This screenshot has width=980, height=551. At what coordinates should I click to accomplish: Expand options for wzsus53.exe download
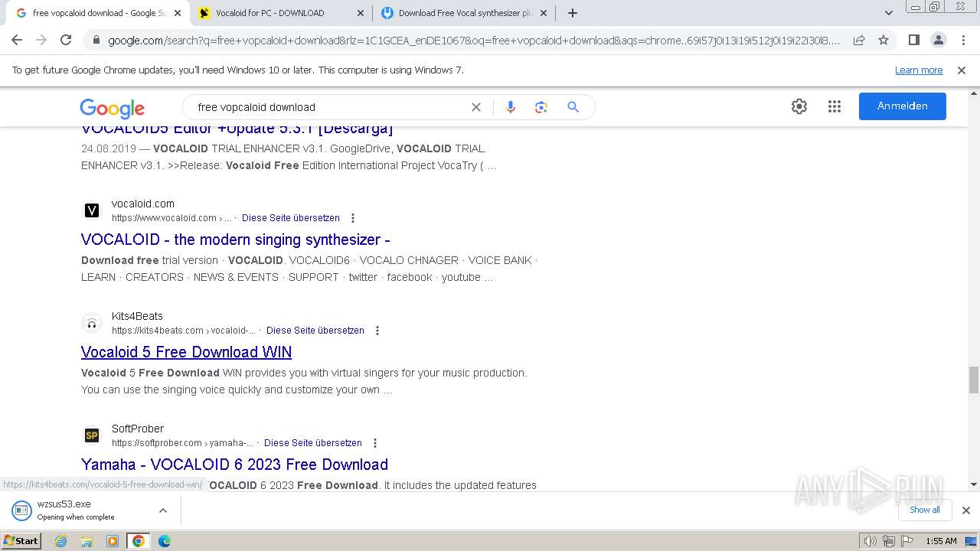click(162, 510)
